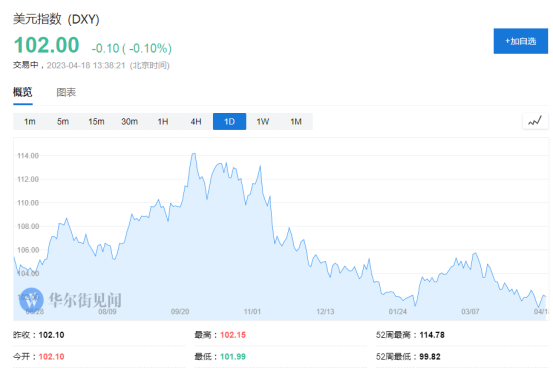Select the 1m interval
Image resolution: width=553 pixels, height=372 pixels.
(30, 122)
